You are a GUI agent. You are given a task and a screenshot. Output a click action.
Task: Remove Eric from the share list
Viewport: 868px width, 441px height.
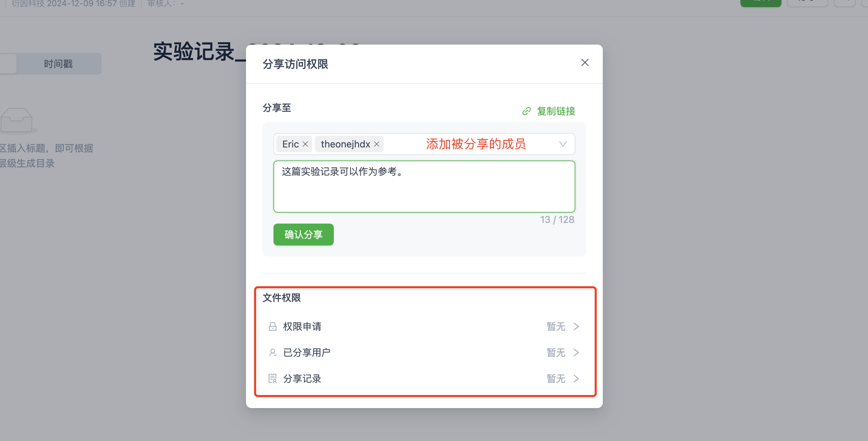pos(305,144)
